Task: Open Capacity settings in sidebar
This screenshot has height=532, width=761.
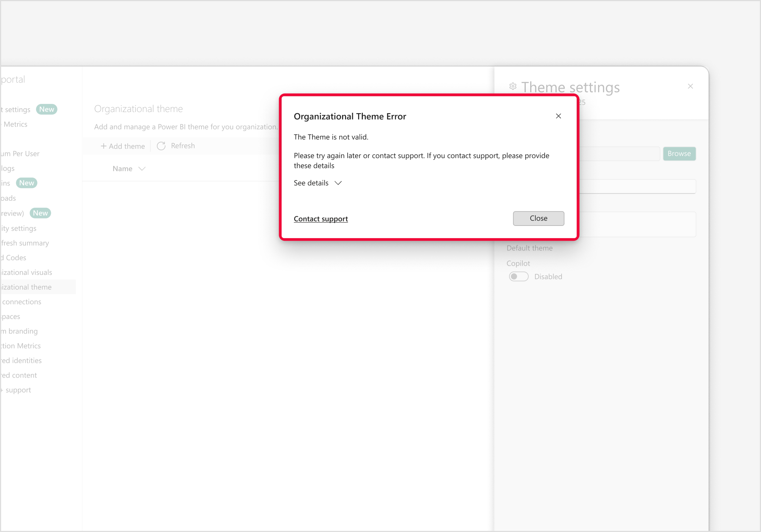Action: (18, 228)
